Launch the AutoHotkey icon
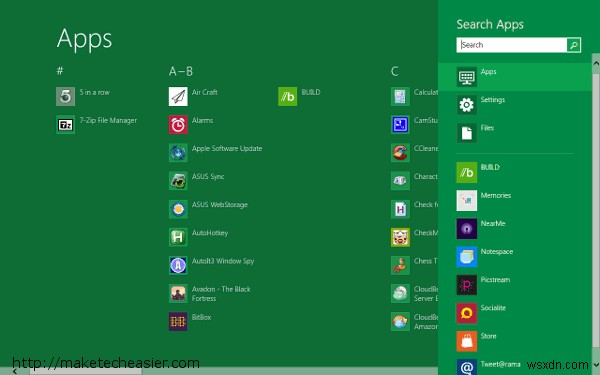 tap(178, 237)
